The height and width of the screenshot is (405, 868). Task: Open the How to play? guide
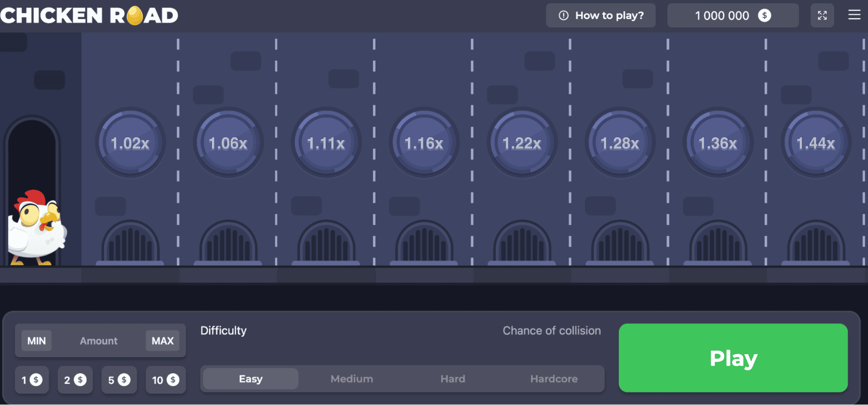point(601,16)
